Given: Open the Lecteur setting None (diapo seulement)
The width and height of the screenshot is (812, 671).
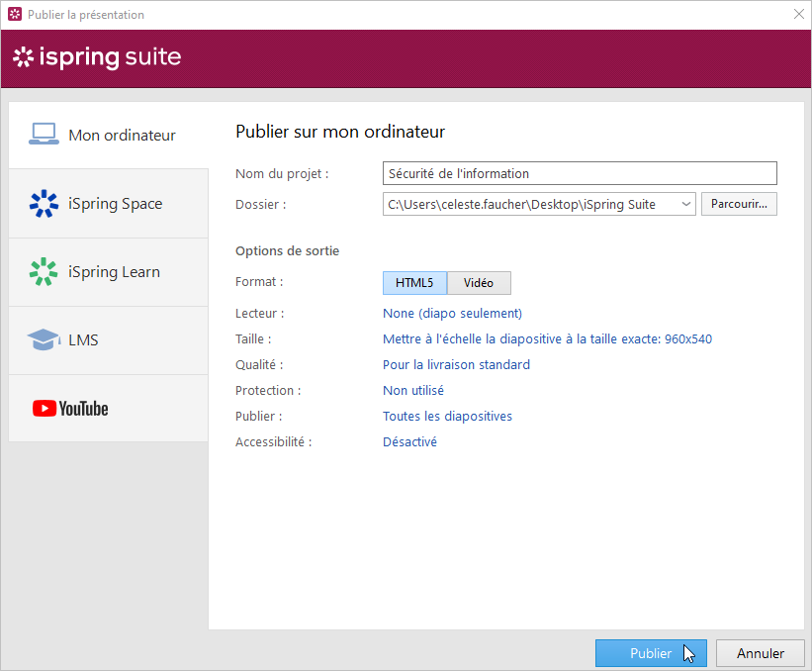Looking at the screenshot, I should point(452,313).
